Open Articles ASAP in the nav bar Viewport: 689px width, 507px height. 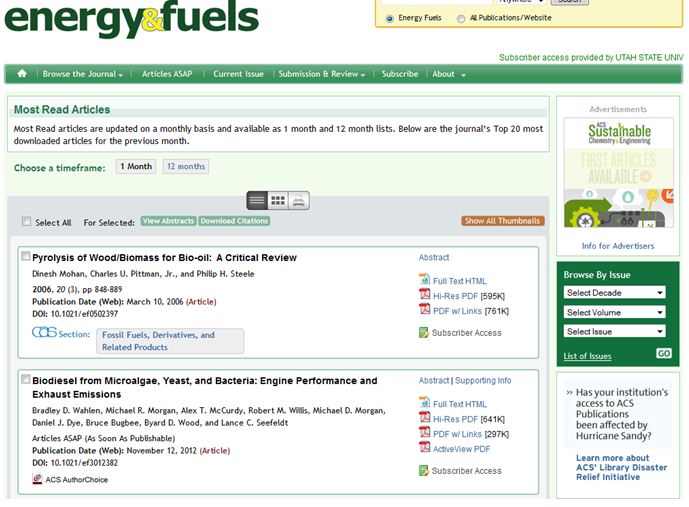point(167,74)
